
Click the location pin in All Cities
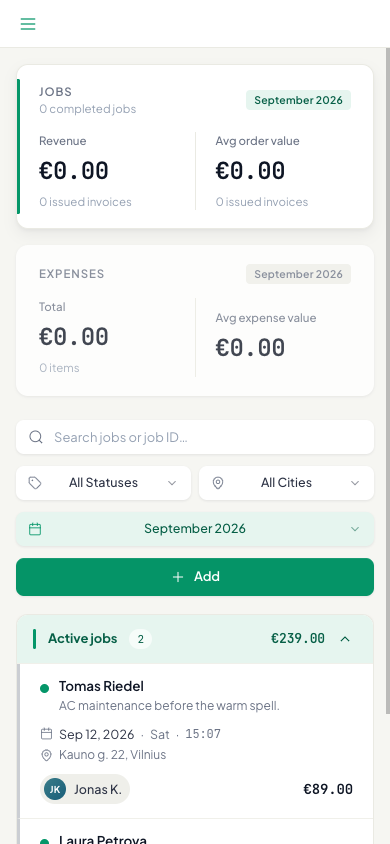point(218,483)
